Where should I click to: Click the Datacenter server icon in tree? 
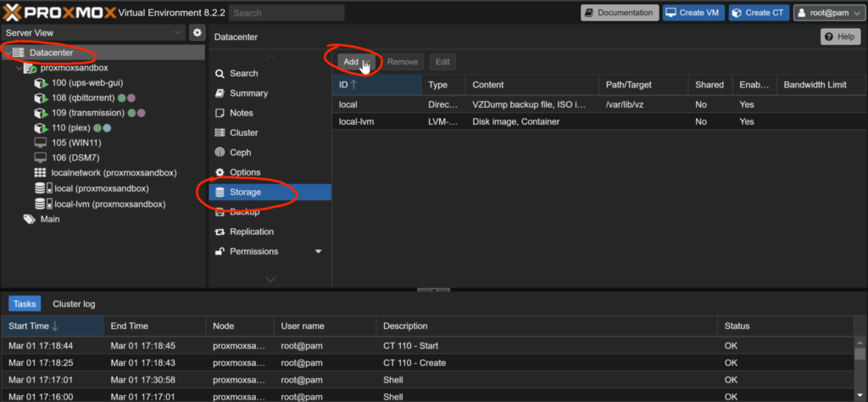pos(19,53)
